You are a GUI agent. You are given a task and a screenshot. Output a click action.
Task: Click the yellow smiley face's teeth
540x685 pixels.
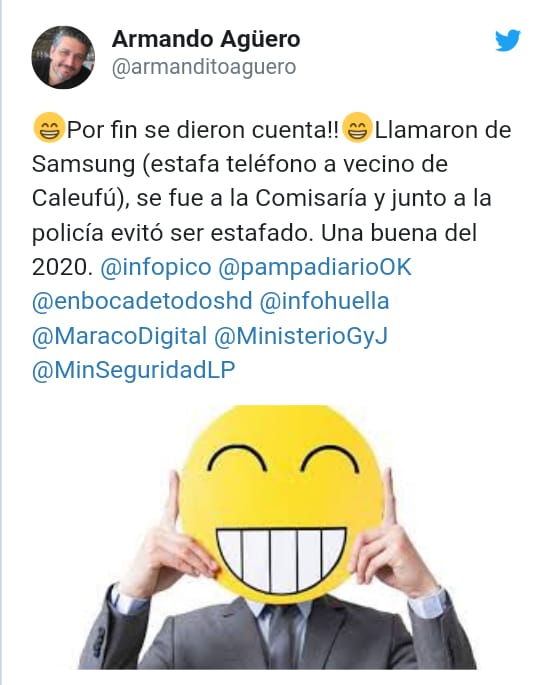pyautogui.click(x=281, y=559)
